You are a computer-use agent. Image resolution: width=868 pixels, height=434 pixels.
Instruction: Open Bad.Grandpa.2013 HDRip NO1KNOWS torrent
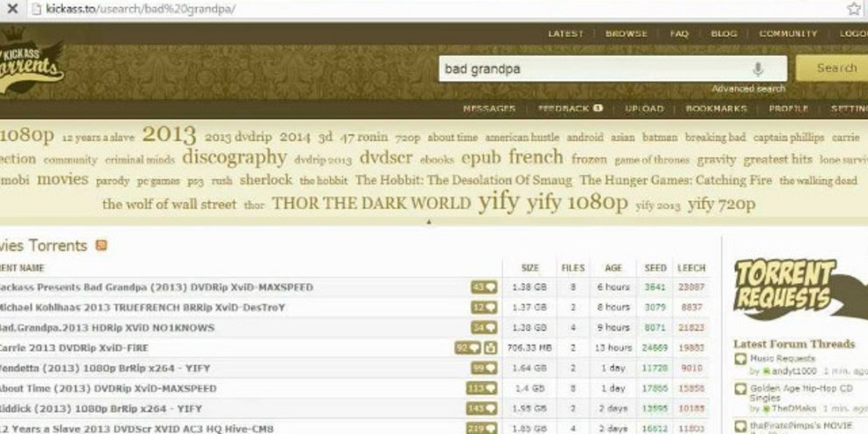pos(107,328)
